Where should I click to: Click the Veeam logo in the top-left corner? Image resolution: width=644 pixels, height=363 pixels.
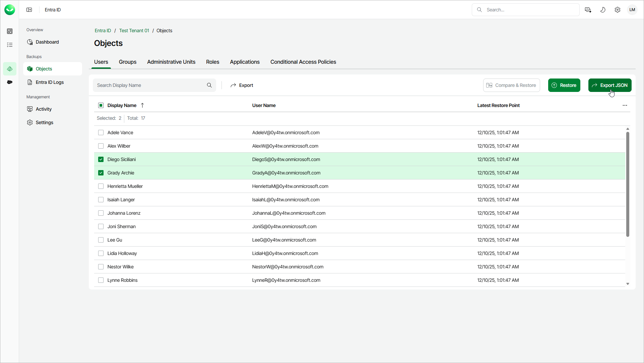[x=10, y=10]
